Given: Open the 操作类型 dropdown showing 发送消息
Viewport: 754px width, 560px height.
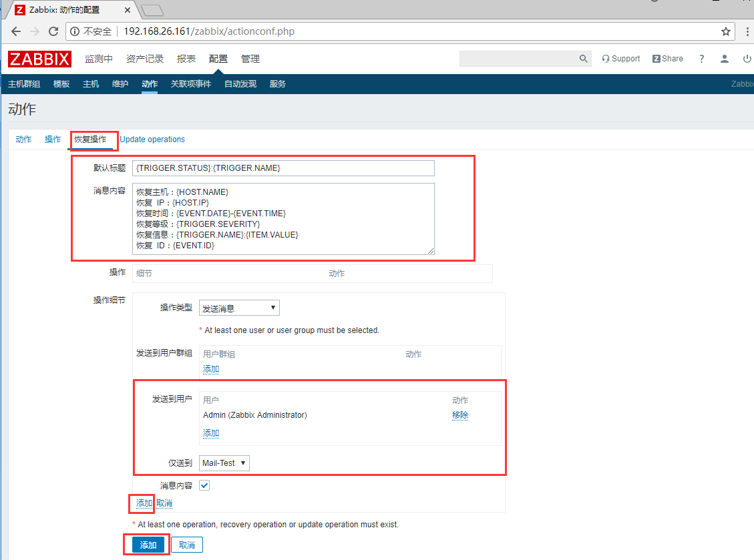Looking at the screenshot, I should pyautogui.click(x=238, y=307).
